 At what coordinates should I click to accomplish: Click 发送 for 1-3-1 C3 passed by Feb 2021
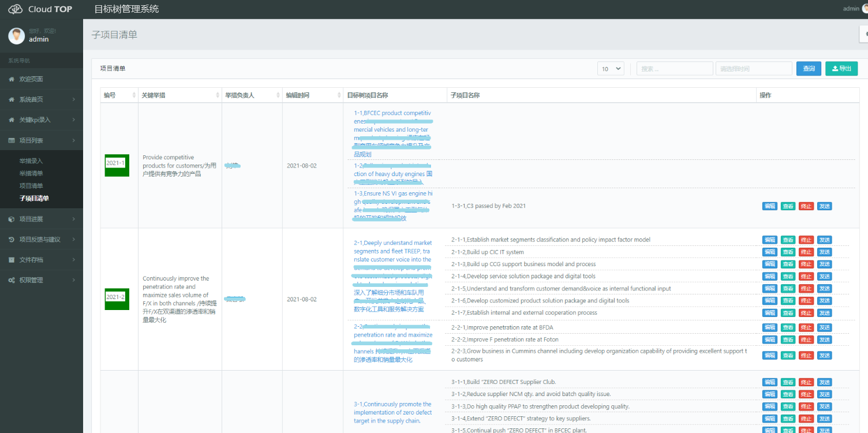click(x=825, y=206)
